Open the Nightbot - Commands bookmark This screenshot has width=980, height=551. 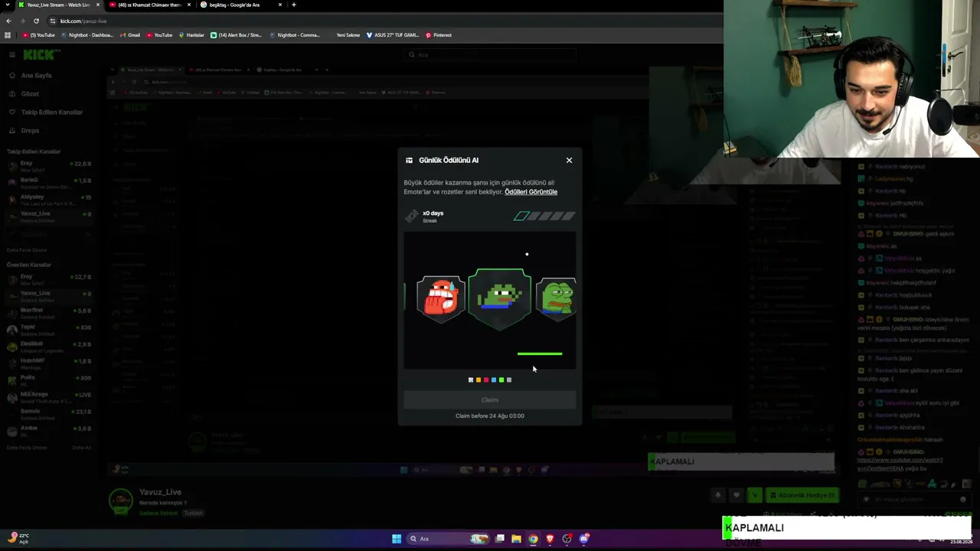pyautogui.click(x=295, y=35)
